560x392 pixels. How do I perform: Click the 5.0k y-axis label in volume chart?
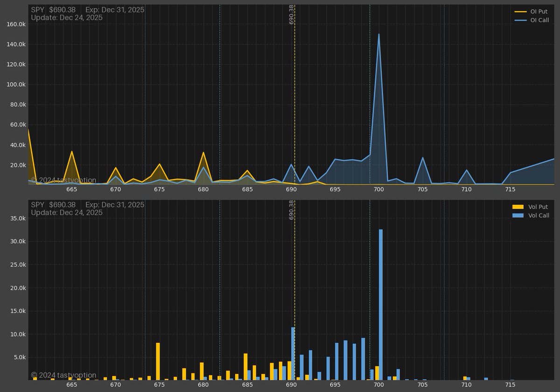[x=19, y=357]
